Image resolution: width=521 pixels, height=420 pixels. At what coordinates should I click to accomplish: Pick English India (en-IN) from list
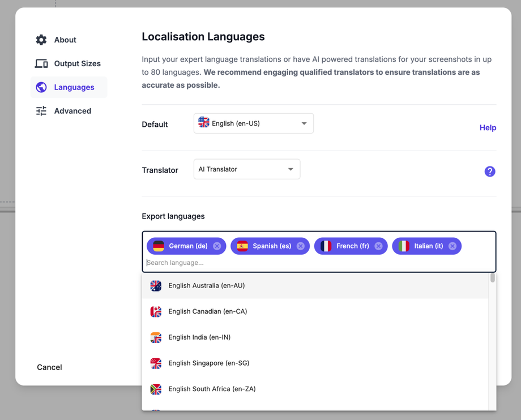coord(199,337)
